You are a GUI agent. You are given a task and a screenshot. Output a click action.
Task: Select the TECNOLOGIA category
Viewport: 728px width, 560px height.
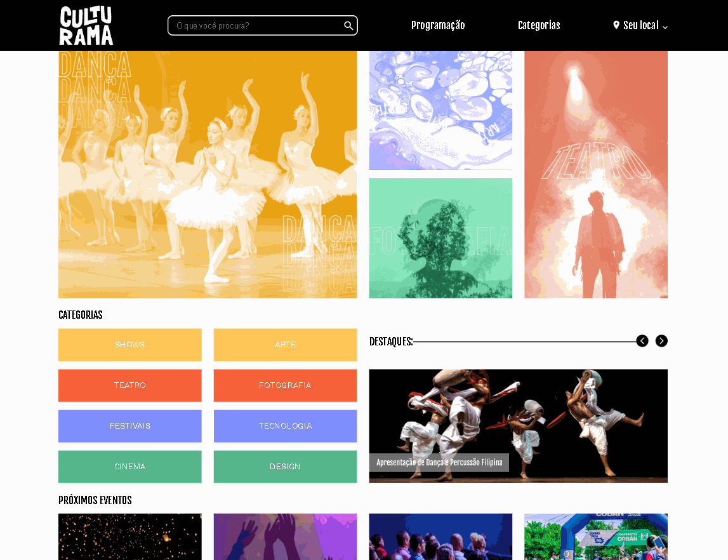(285, 426)
